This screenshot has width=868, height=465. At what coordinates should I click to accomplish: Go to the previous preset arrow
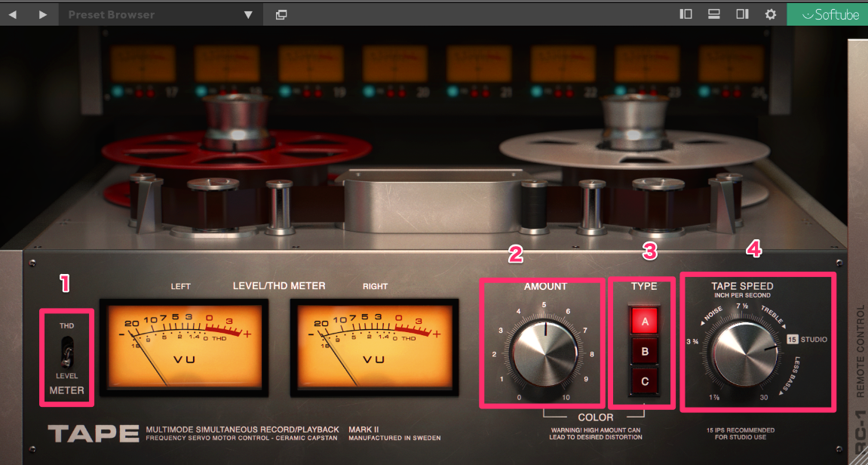coord(14,14)
